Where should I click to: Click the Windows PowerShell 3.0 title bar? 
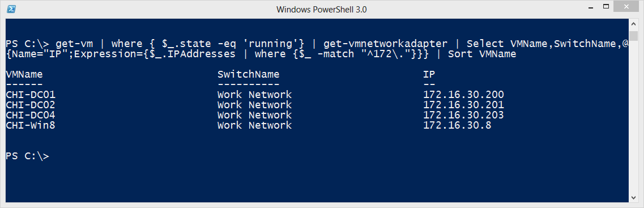click(321, 9)
